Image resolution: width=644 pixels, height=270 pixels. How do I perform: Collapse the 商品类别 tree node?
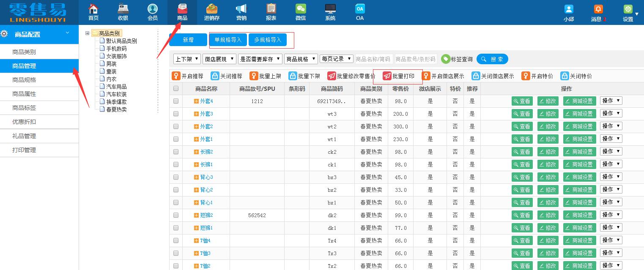86,33
